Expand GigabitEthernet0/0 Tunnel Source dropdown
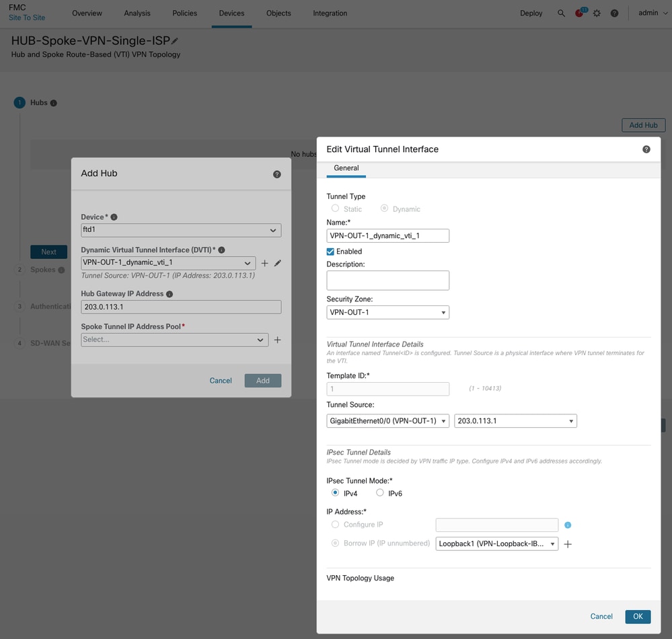672x639 pixels. [387, 421]
